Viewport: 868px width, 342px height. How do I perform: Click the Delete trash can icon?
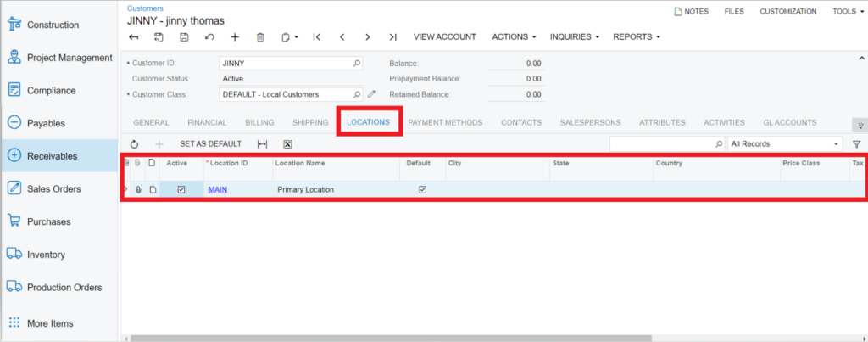click(260, 37)
